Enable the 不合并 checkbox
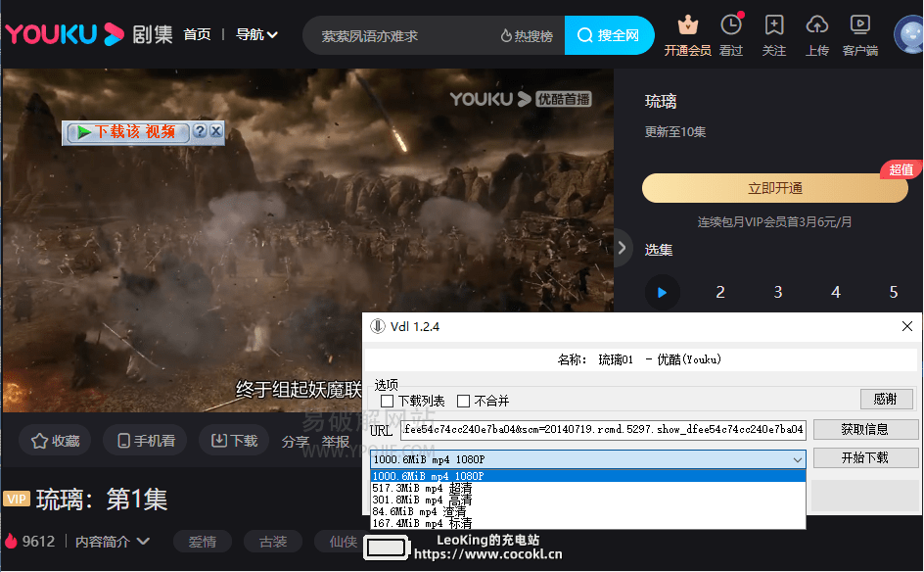 (464, 401)
